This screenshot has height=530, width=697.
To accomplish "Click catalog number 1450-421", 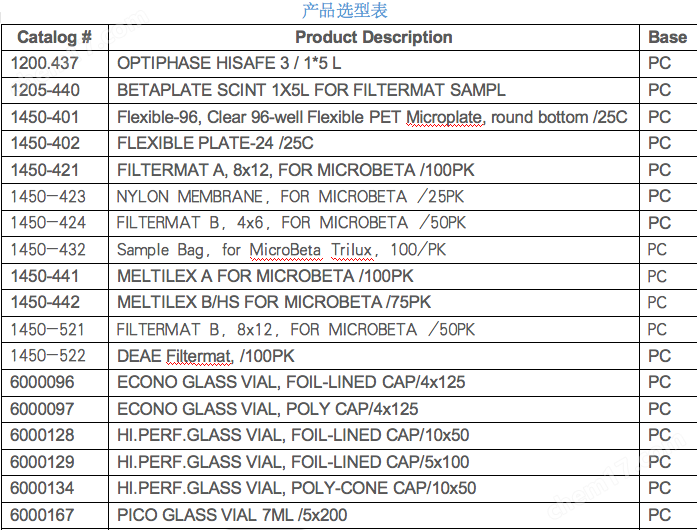I will coord(45,170).
